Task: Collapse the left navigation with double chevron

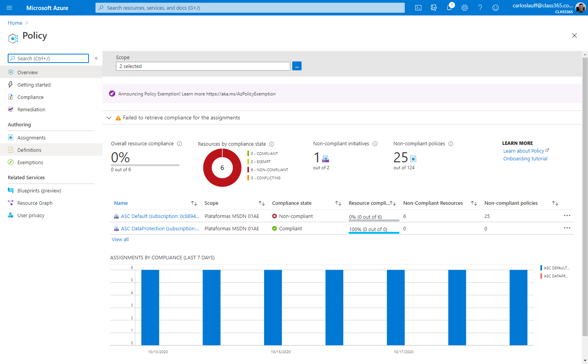Action: pos(96,58)
